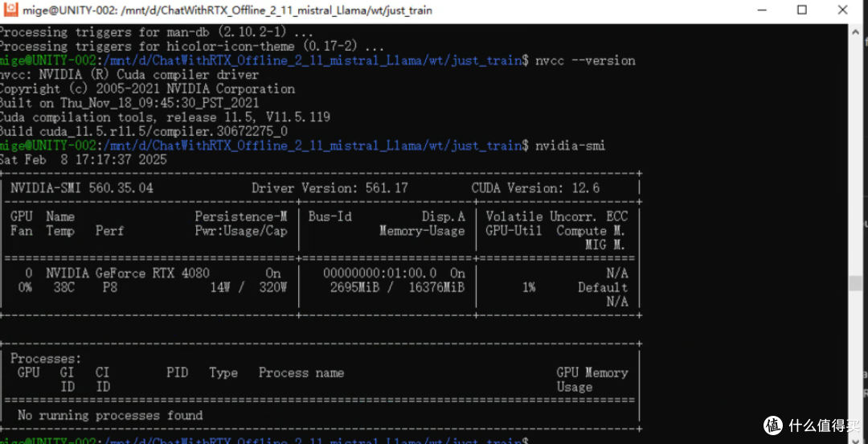Click the 'PID' column header

pos(177,373)
